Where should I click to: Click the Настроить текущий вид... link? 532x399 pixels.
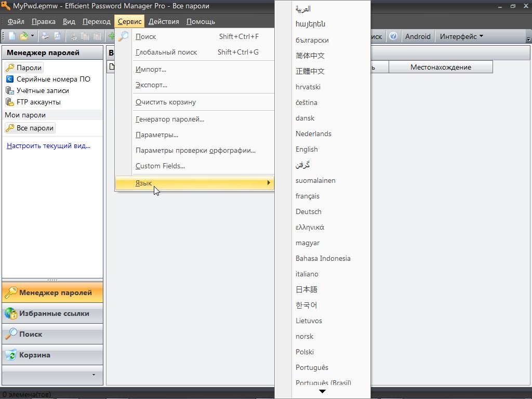48,145
